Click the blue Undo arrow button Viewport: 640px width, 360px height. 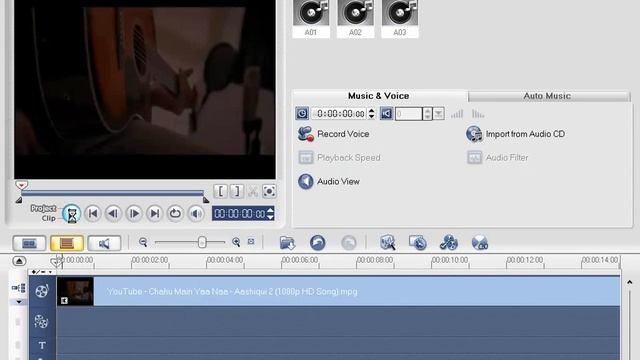coord(318,243)
